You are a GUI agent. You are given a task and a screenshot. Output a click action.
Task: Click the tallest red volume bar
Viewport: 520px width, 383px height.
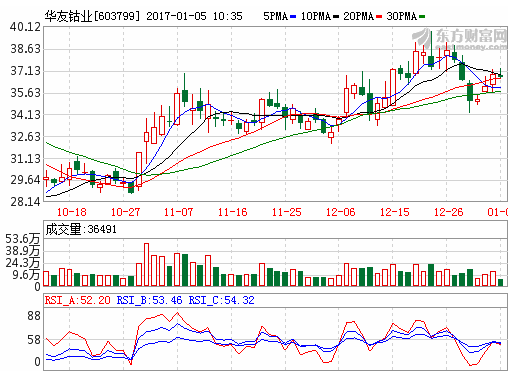click(x=146, y=265)
